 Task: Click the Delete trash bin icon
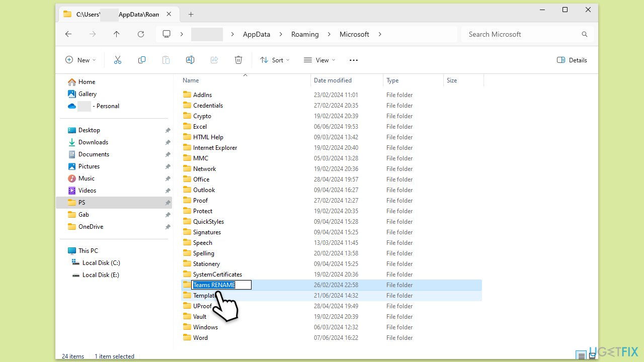(238, 60)
